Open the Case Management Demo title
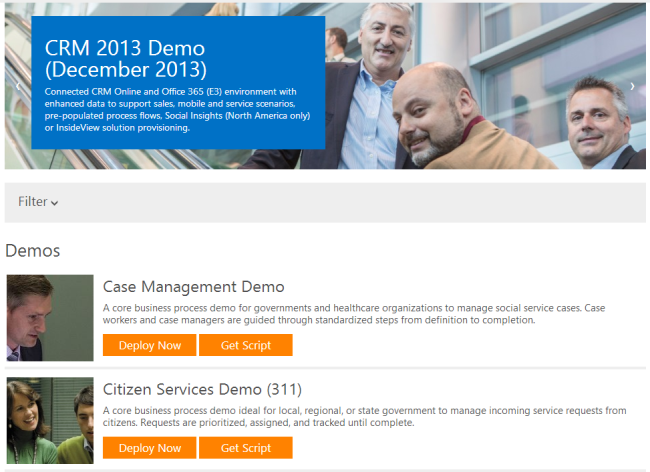Image resolution: width=650 pixels, height=472 pixels. tap(193, 287)
